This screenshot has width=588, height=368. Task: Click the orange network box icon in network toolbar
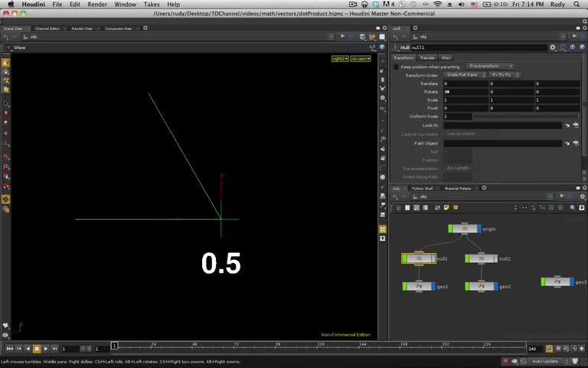[456, 208]
